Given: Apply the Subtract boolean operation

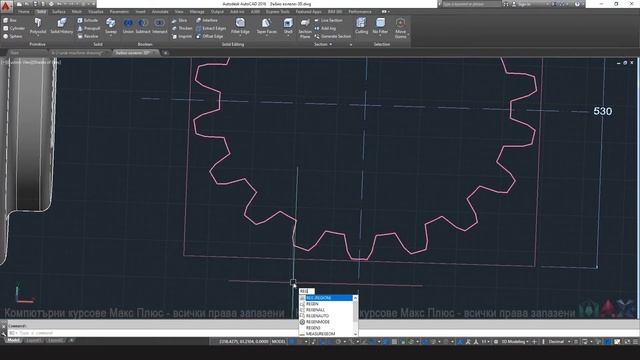Looking at the screenshot, I should point(143,26).
